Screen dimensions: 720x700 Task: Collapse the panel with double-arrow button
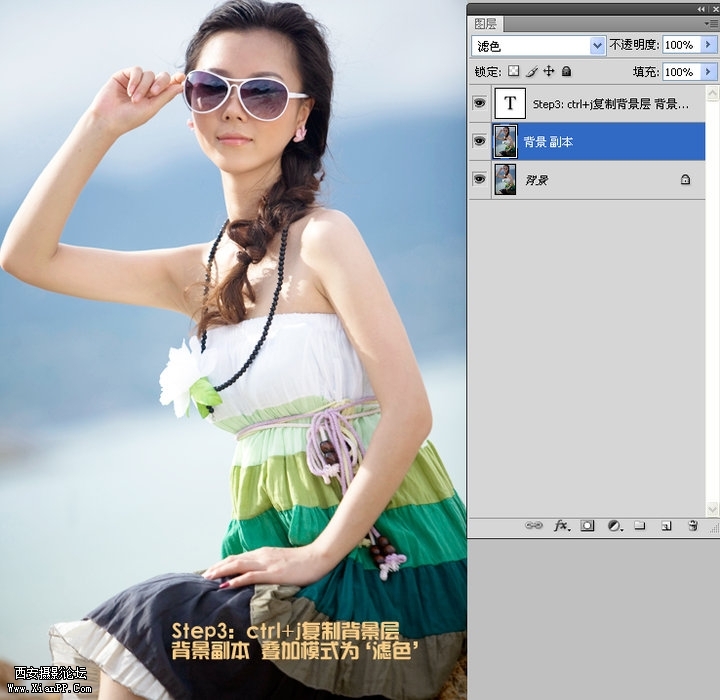(x=701, y=8)
